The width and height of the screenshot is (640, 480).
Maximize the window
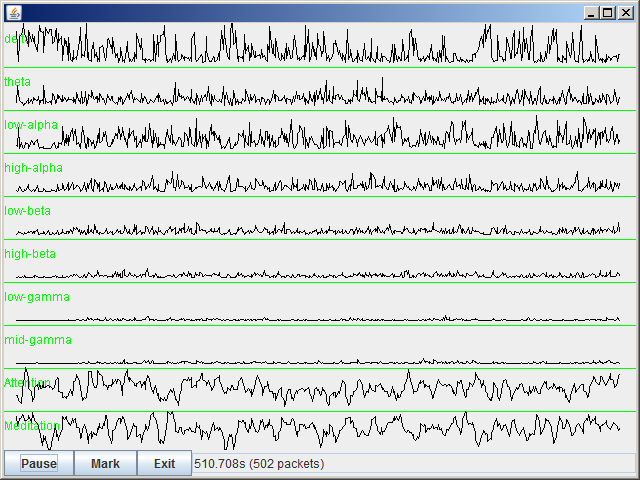pos(608,13)
